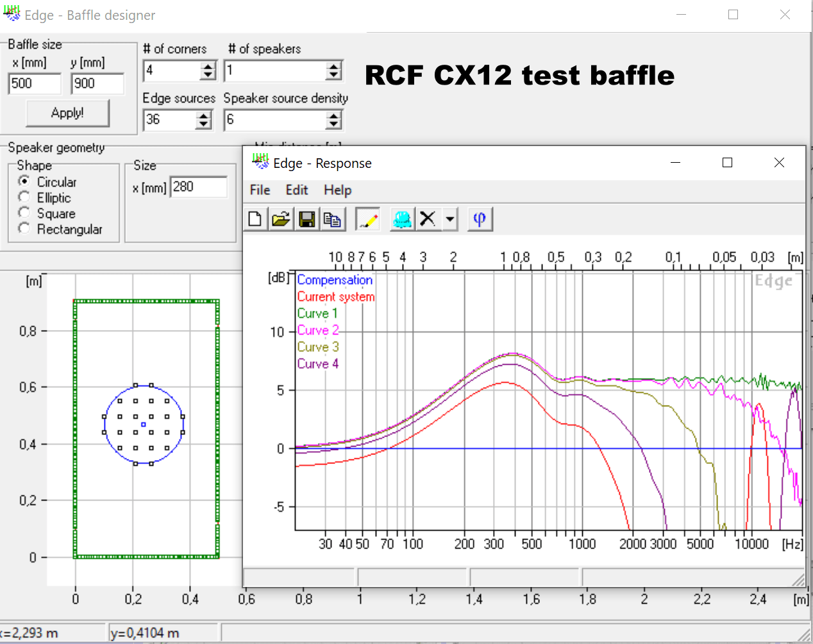This screenshot has height=644, width=813.
Task: Toggle phase view with the phi icon
Action: (x=480, y=219)
